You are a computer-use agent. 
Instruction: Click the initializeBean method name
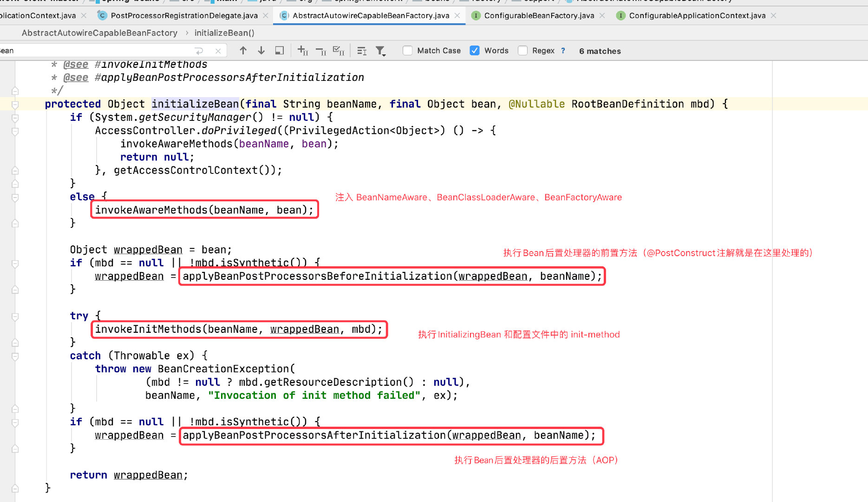195,104
